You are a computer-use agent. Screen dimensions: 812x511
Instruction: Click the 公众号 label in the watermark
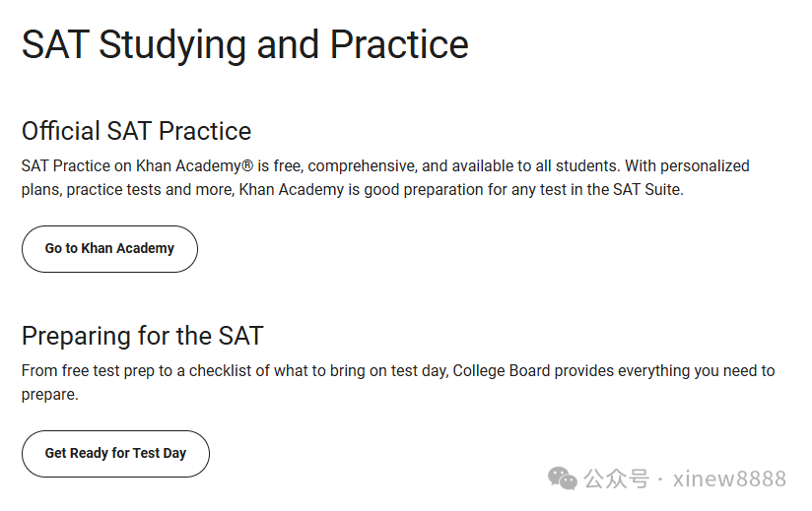(617, 479)
